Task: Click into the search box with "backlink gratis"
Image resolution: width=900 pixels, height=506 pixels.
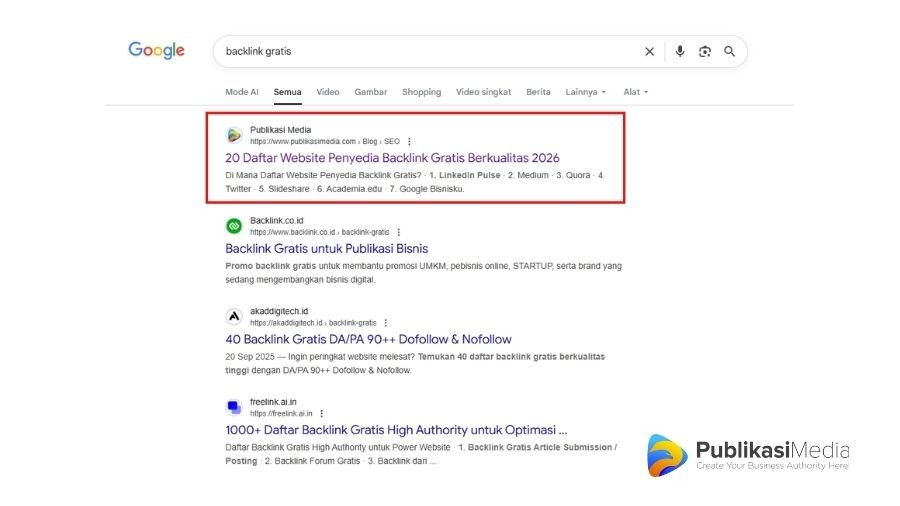Action: click(x=420, y=51)
